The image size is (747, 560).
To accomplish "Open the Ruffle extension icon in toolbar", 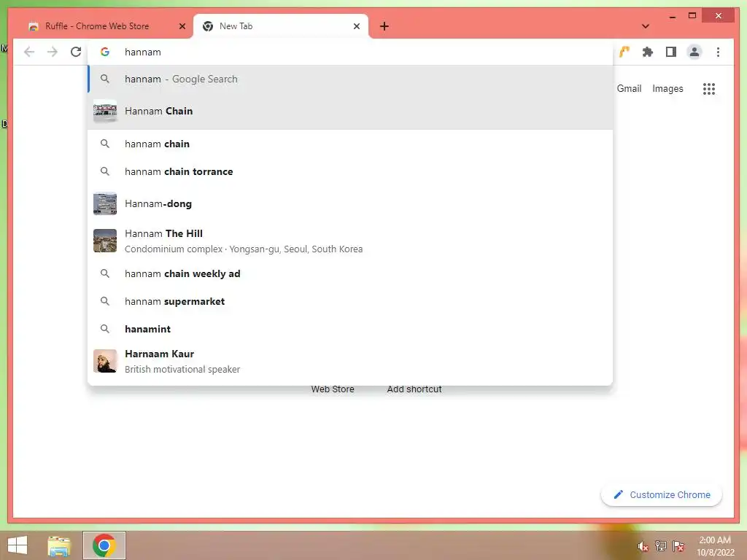I will (x=624, y=52).
